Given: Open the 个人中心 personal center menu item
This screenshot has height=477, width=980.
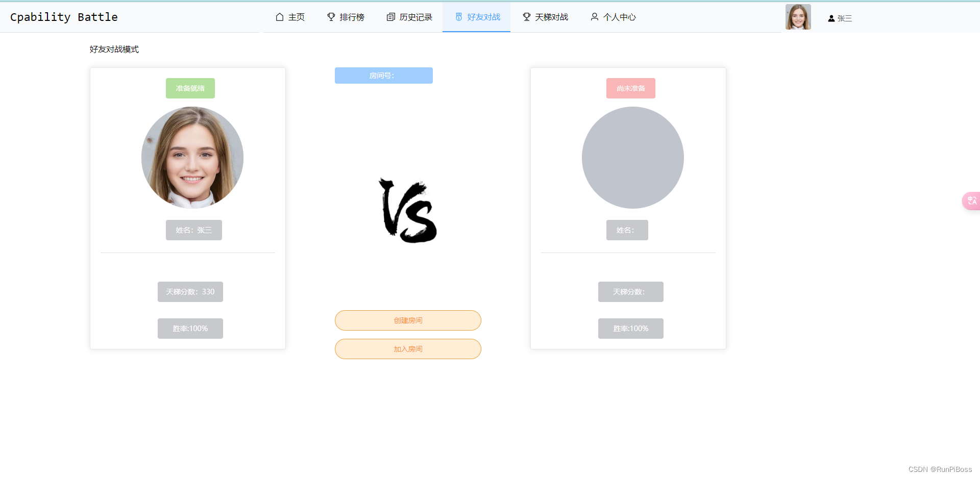Looking at the screenshot, I should point(613,17).
